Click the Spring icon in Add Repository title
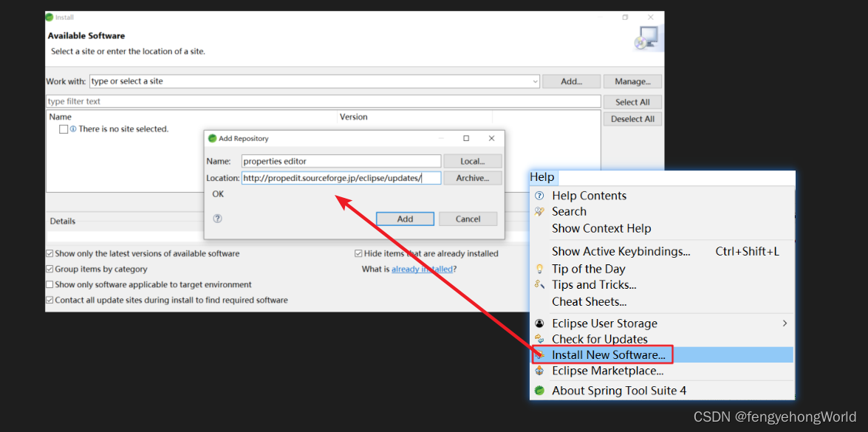The width and height of the screenshot is (868, 432). click(x=212, y=138)
